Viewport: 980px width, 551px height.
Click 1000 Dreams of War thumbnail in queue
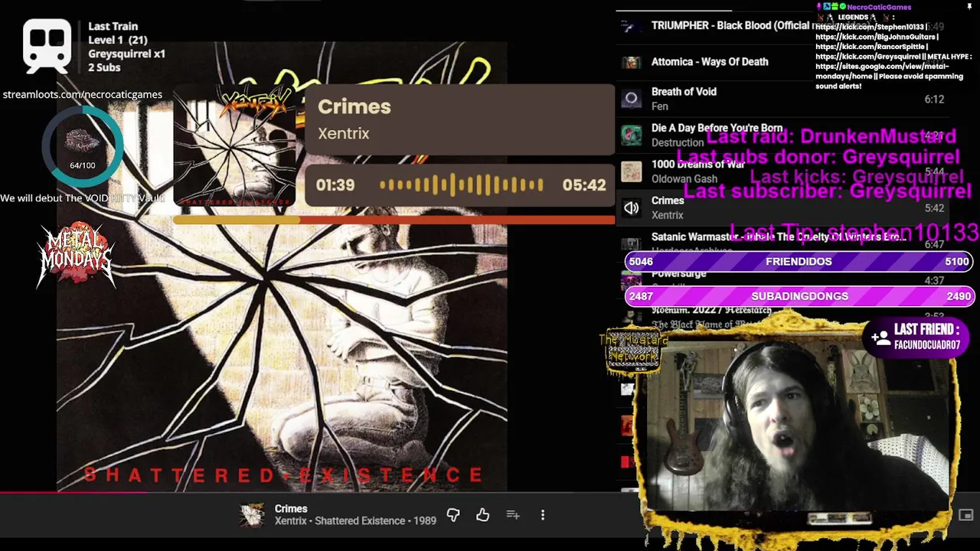pyautogui.click(x=631, y=171)
